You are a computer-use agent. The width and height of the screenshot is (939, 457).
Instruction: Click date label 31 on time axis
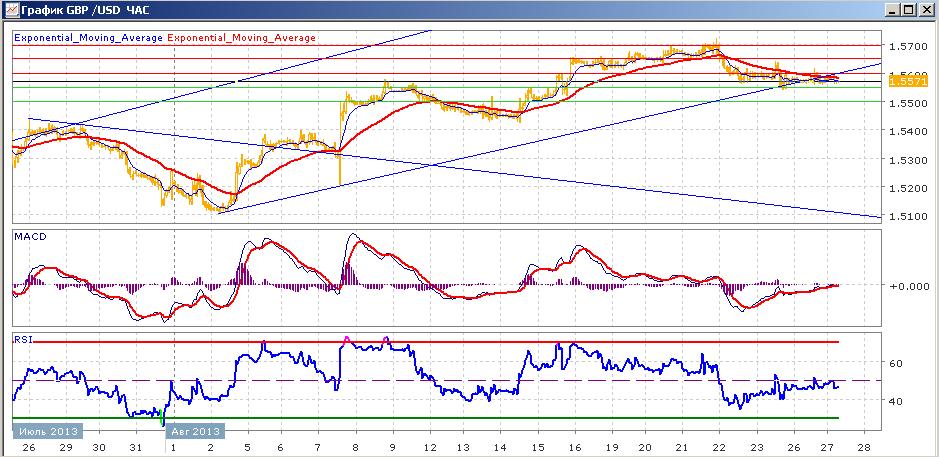[135, 447]
